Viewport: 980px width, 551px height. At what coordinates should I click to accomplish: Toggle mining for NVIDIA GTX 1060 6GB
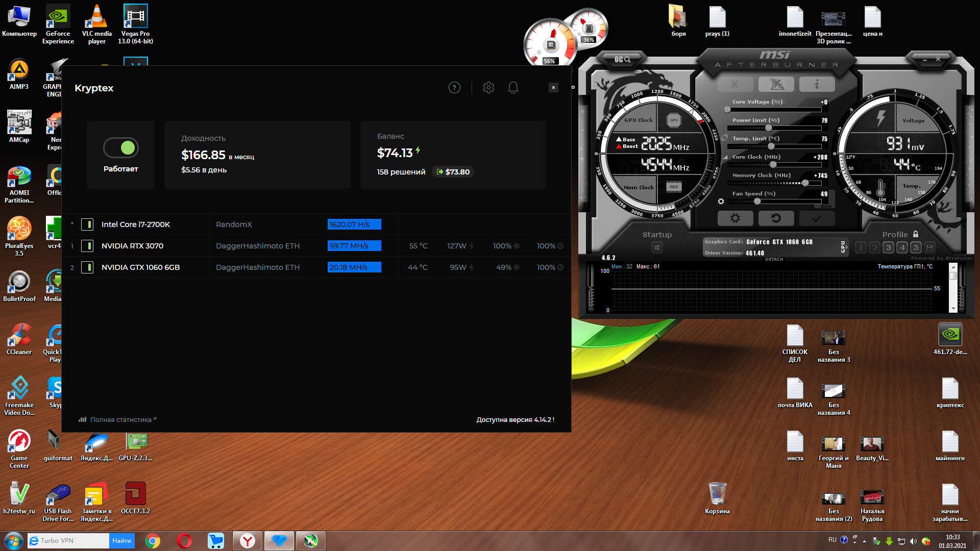(x=87, y=267)
